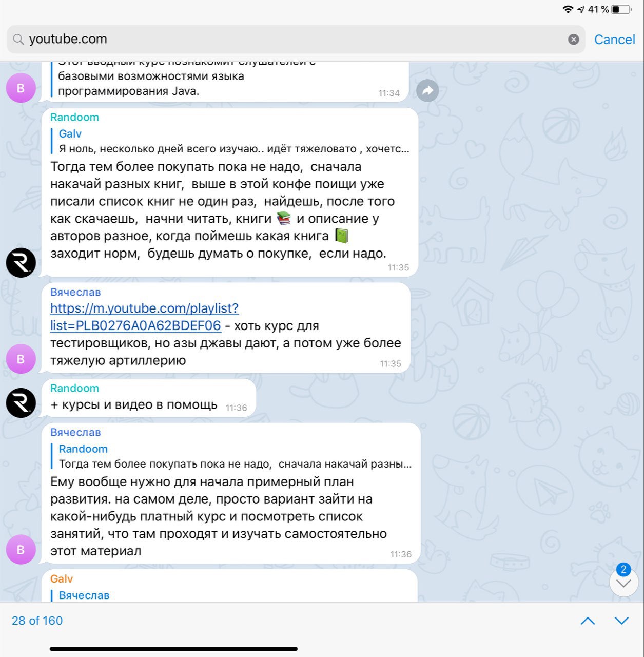Tap the Вячеслав name above the план развития message

tap(75, 432)
